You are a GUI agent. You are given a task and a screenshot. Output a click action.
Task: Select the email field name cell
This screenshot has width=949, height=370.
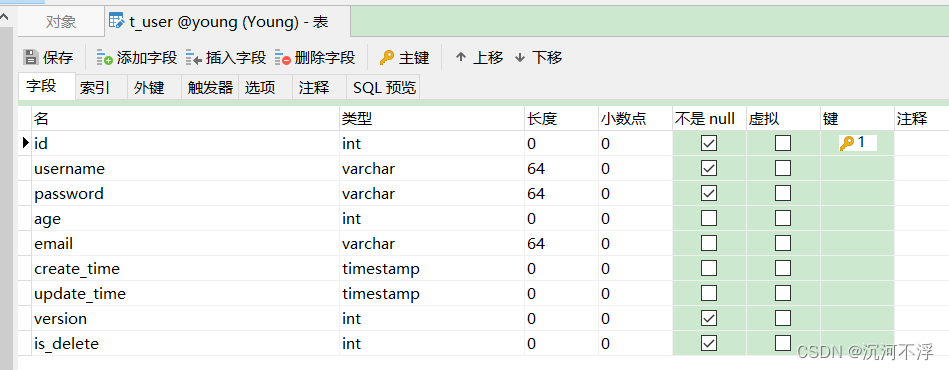pos(185,243)
